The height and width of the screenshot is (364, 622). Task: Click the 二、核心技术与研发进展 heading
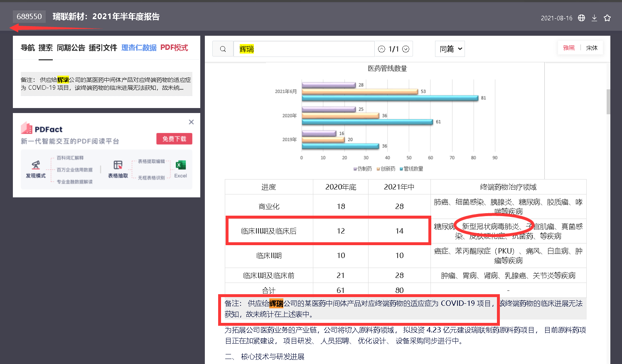pos(265,357)
